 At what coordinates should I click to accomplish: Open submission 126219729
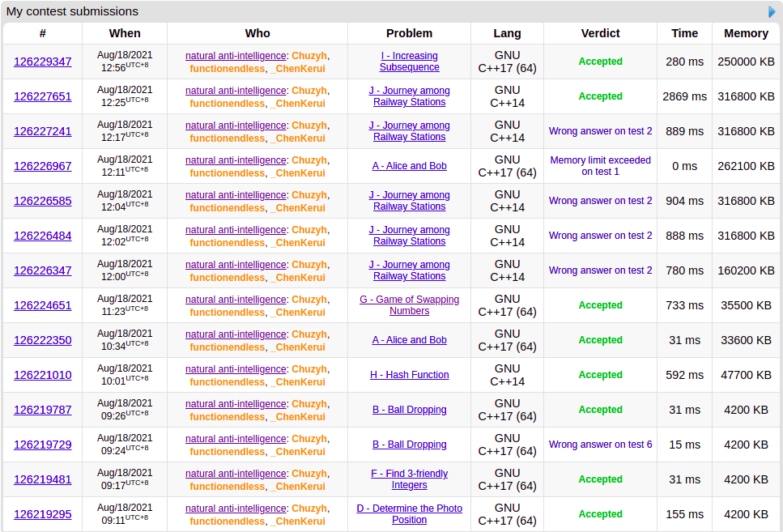point(43,445)
